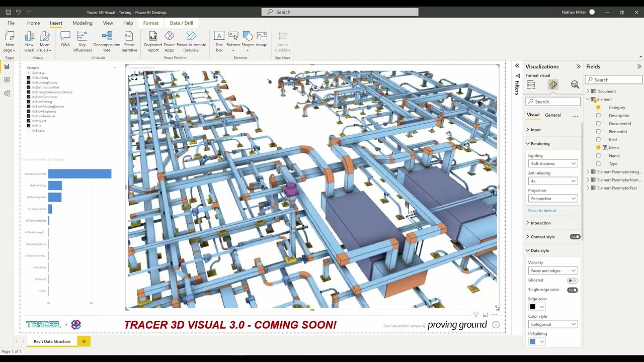Screen dimensions: 644x362
Task: Click the Undo icon in title bar
Action: 18,12
